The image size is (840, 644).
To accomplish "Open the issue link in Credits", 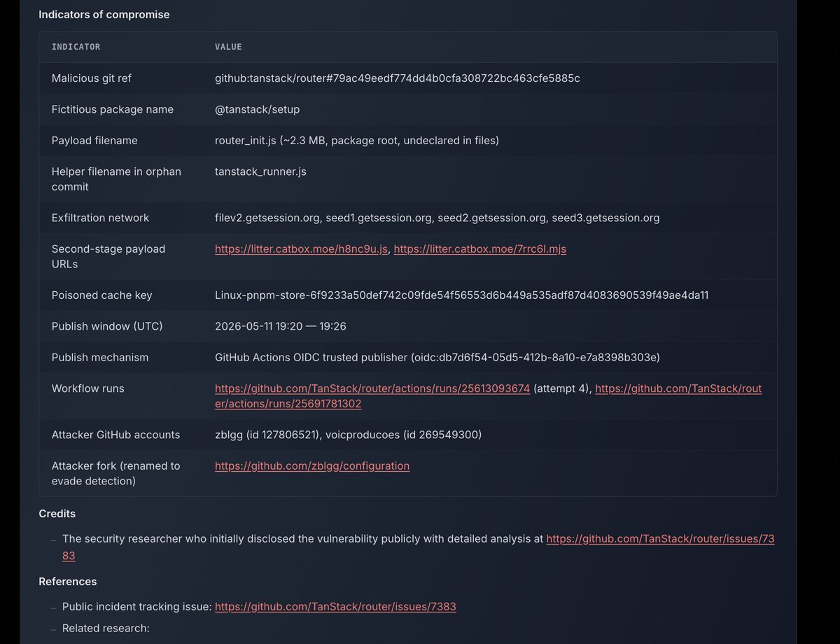I will 660,539.
